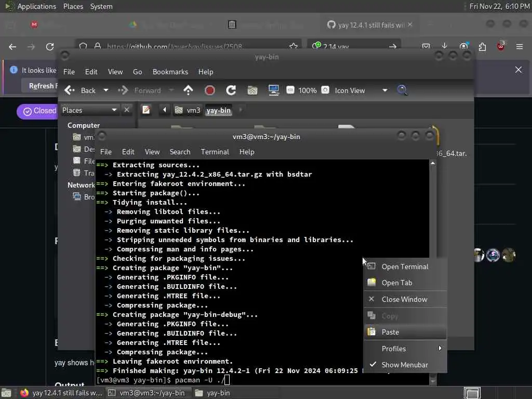Switch to vm3@vm3 terminal in taskbar
This screenshot has width=532, height=399.
(147, 393)
